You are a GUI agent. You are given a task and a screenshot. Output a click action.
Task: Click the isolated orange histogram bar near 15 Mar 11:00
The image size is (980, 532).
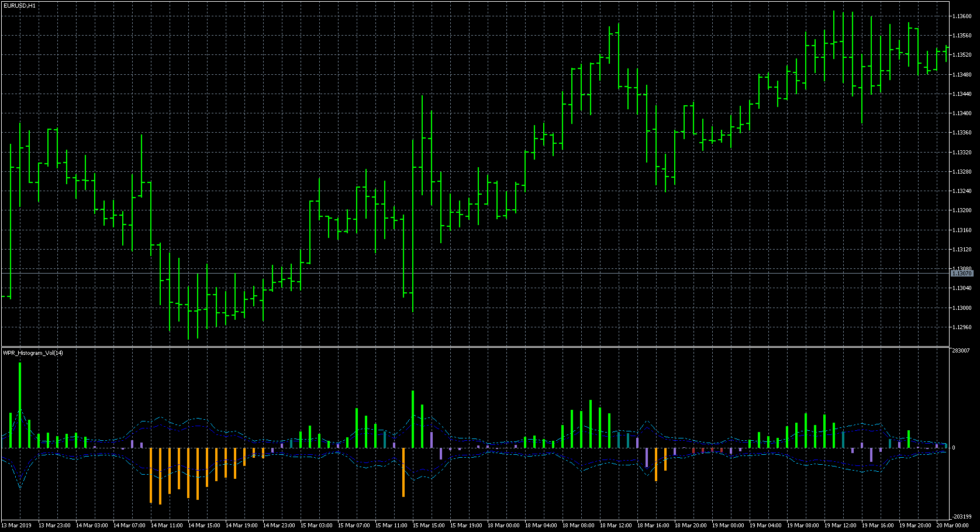(x=403, y=472)
